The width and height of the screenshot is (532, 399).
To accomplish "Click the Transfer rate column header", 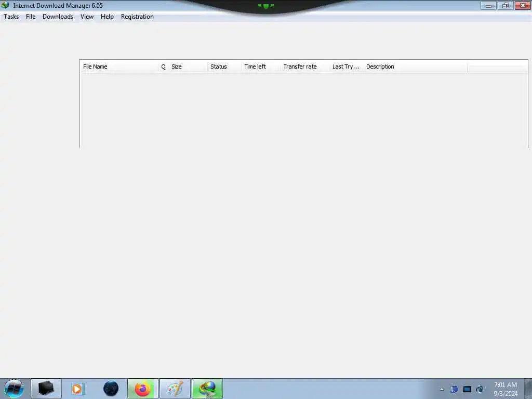I will pyautogui.click(x=304, y=66).
